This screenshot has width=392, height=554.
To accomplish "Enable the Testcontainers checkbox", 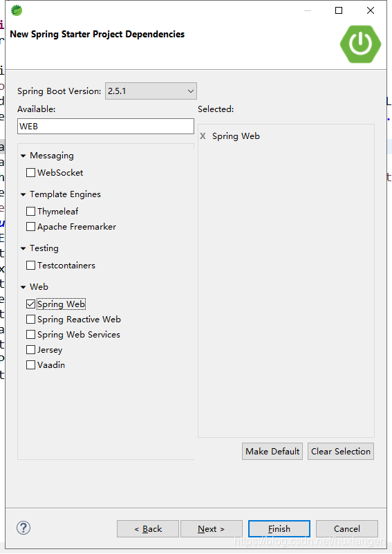I will [30, 266].
